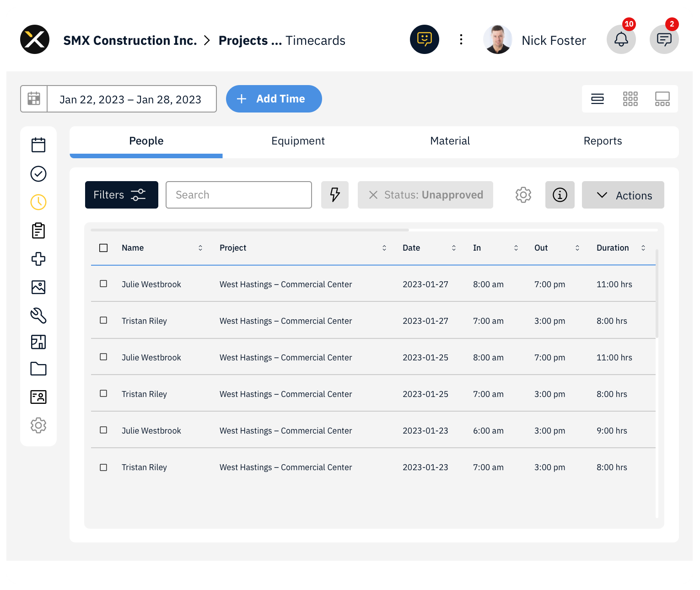Click the lightning quick action button
Screen dimensions: 700x590
click(335, 195)
